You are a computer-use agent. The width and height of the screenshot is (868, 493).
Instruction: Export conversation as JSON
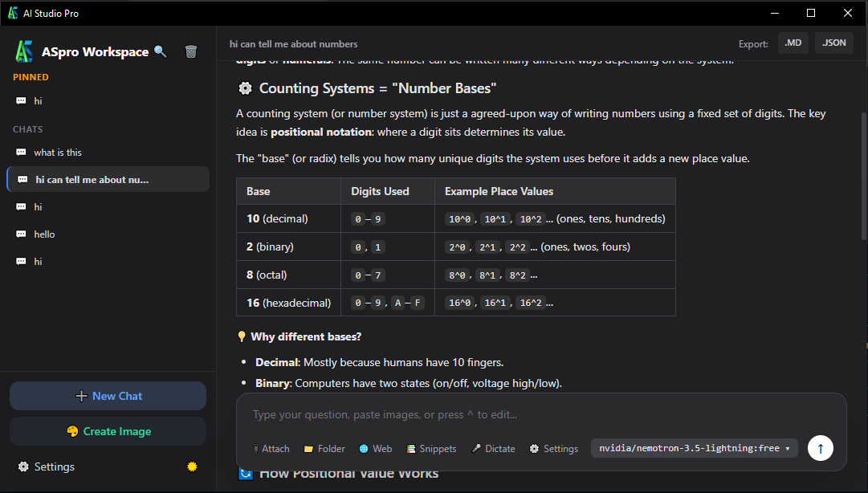tap(833, 43)
